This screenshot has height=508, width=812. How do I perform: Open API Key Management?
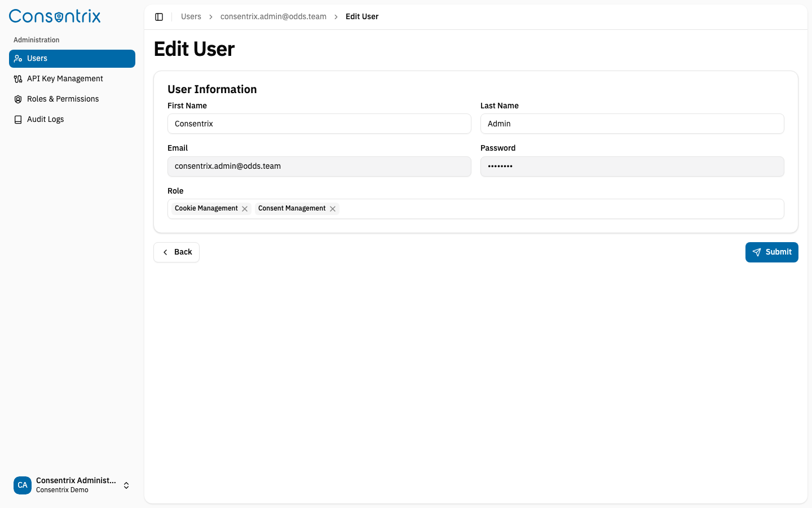coord(72,79)
